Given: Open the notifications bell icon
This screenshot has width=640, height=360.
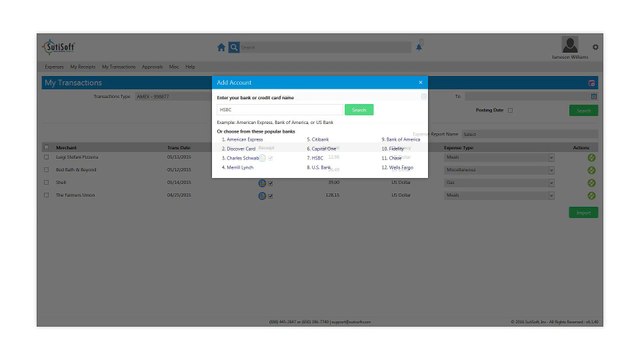Looking at the screenshot, I should coord(419,47).
